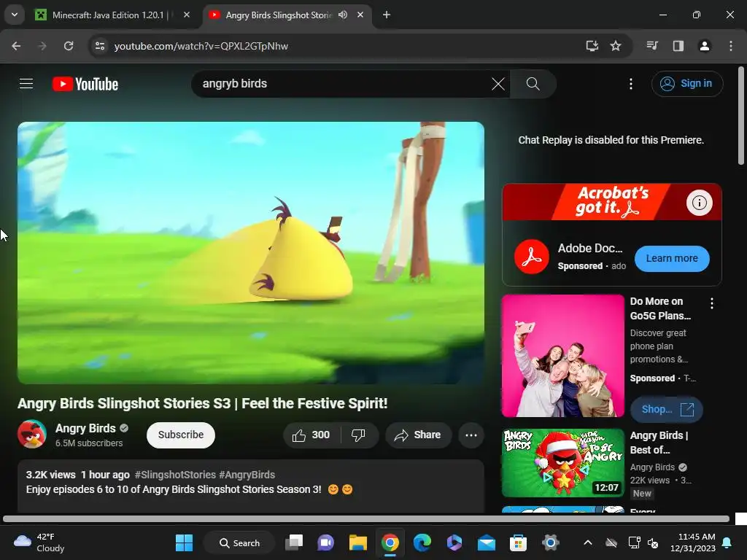The image size is (747, 560).
Task: Open the Adobe red logo icon
Action: tap(531, 257)
